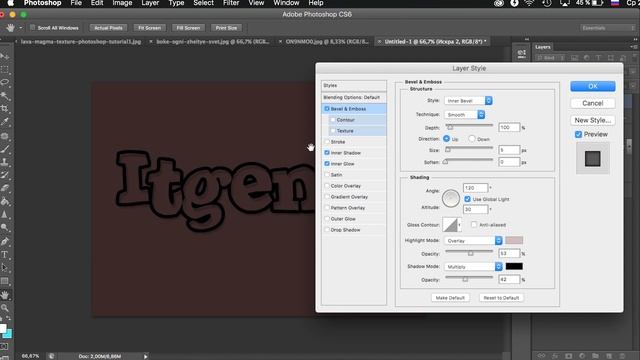
Task: Select the Eraser tool
Action: click(5, 188)
